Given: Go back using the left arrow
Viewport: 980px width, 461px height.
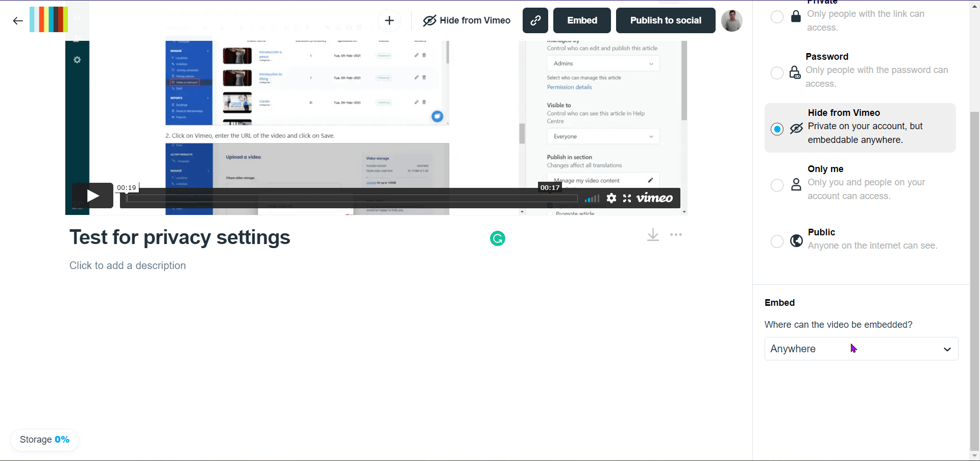Looking at the screenshot, I should point(18,21).
